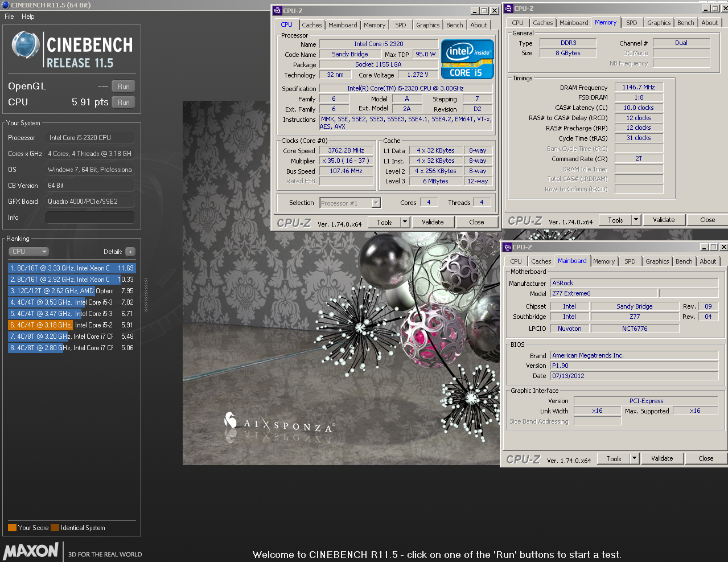The image size is (728, 562).
Task: Select ranking entry 4C/4T @ 3.47 GHz
Action: click(x=72, y=314)
